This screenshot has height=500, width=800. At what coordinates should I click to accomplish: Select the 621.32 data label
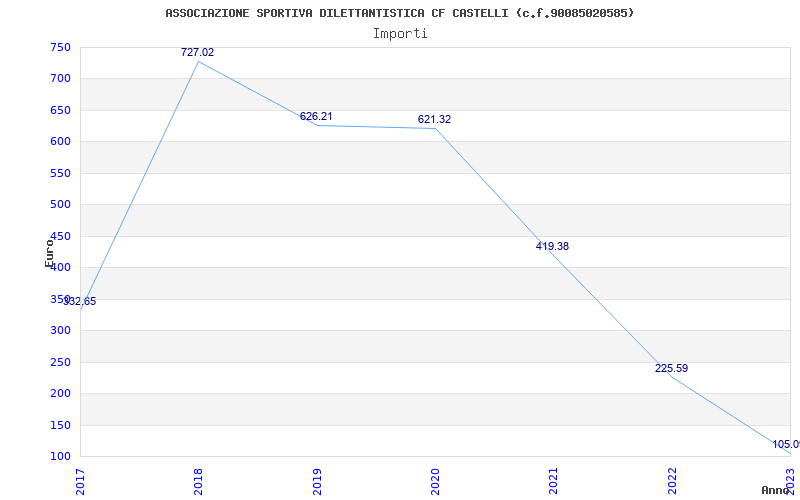click(434, 119)
